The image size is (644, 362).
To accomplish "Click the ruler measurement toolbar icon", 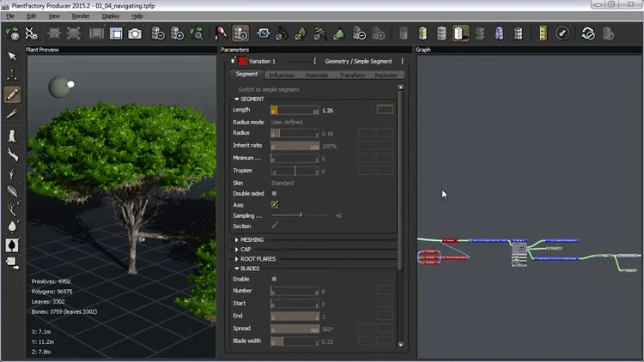I will [x=543, y=33].
